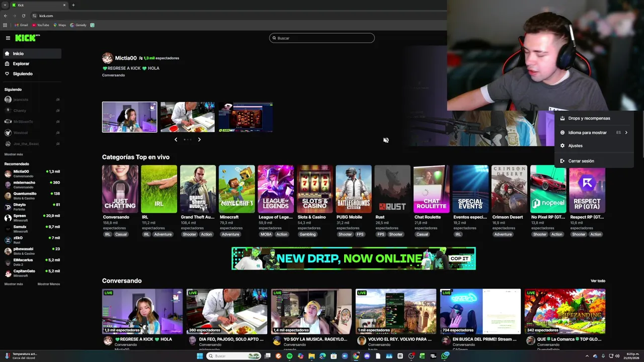Click MOBA tag under League of Legends
The width and height of the screenshot is (644, 362).
tap(266, 234)
